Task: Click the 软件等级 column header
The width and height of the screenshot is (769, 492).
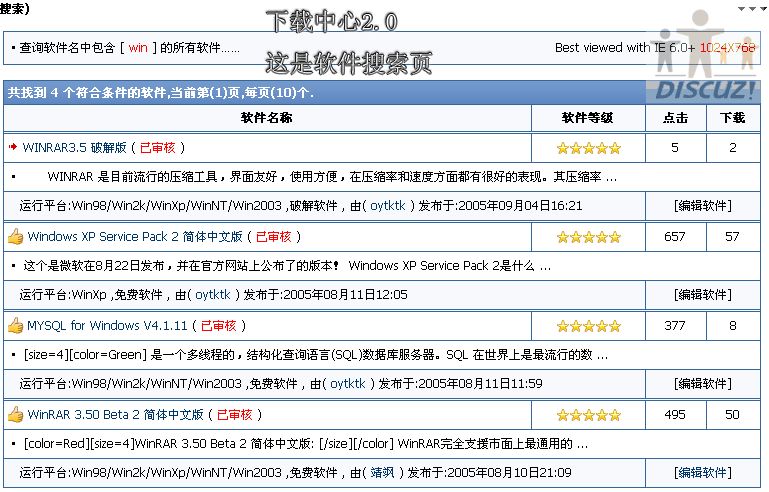Action: coord(588,118)
